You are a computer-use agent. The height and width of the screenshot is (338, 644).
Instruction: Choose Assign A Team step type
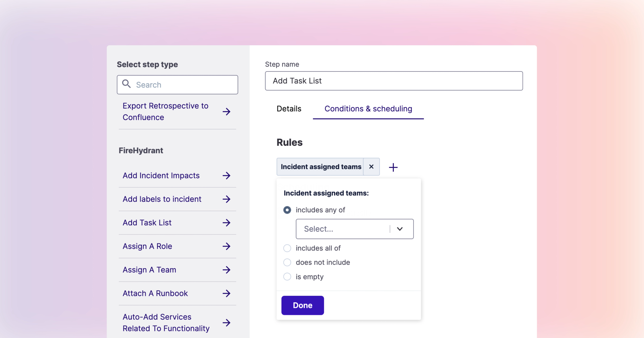click(x=177, y=270)
